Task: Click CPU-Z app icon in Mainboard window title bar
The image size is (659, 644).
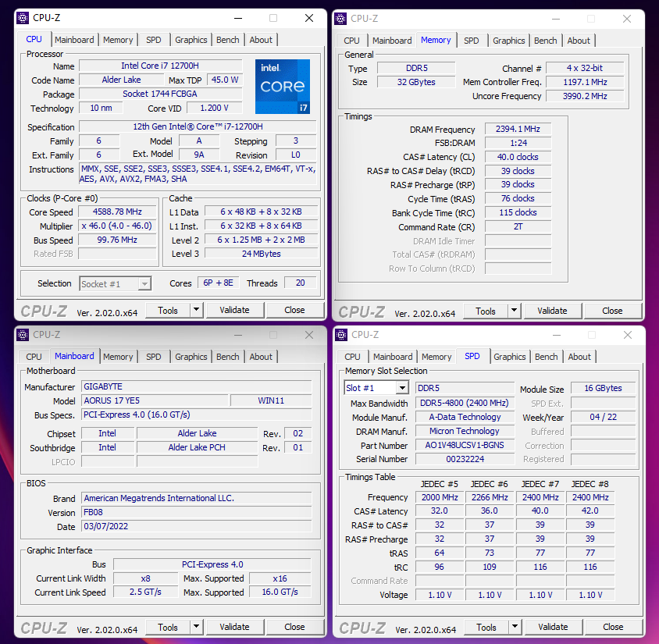Action: coord(23,335)
